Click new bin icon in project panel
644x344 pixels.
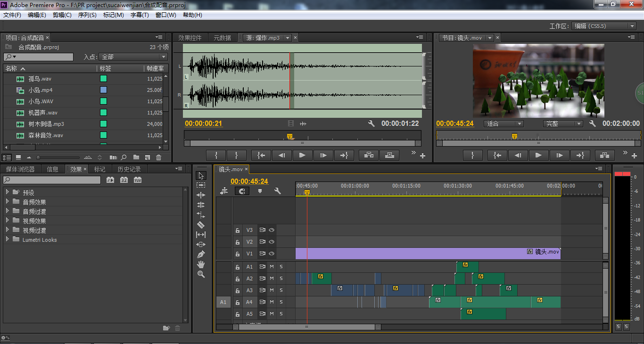[136, 157]
